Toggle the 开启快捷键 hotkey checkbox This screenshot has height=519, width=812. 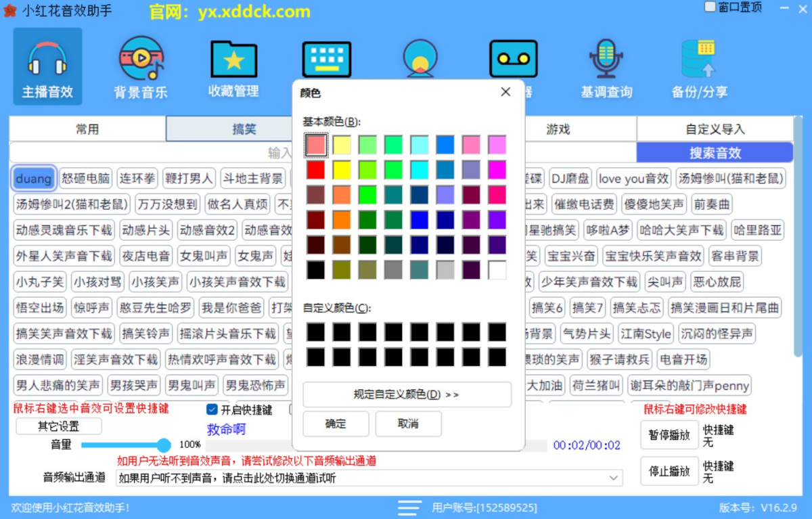coord(212,409)
